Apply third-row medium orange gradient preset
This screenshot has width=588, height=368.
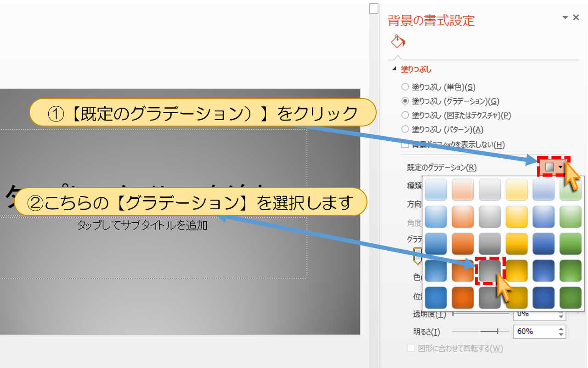tap(463, 244)
